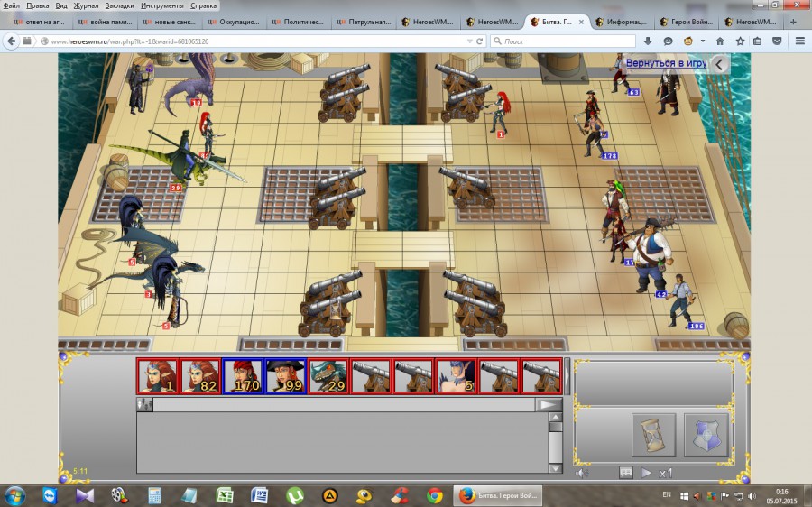
Task: Switch to the война памя... tab
Action: (x=106, y=22)
